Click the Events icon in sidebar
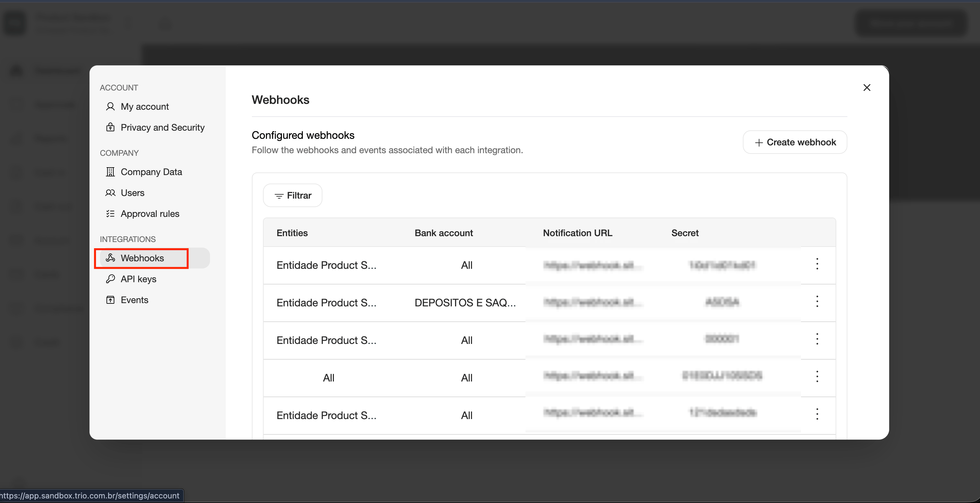The height and width of the screenshot is (503, 980). pyautogui.click(x=110, y=300)
